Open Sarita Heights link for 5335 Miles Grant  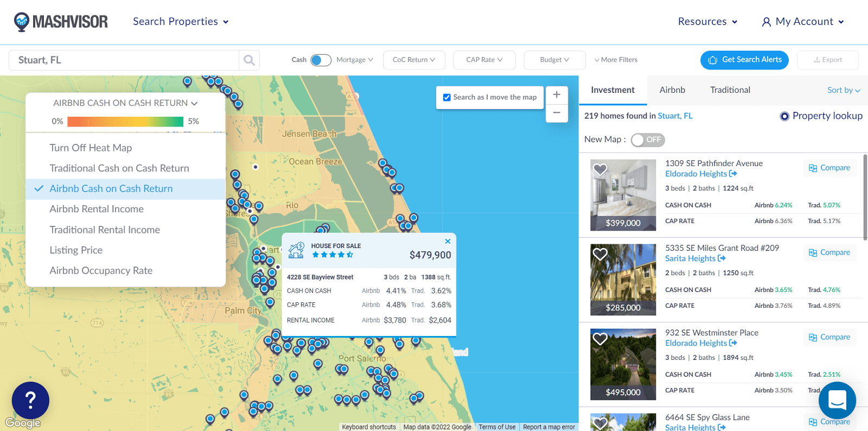click(690, 258)
